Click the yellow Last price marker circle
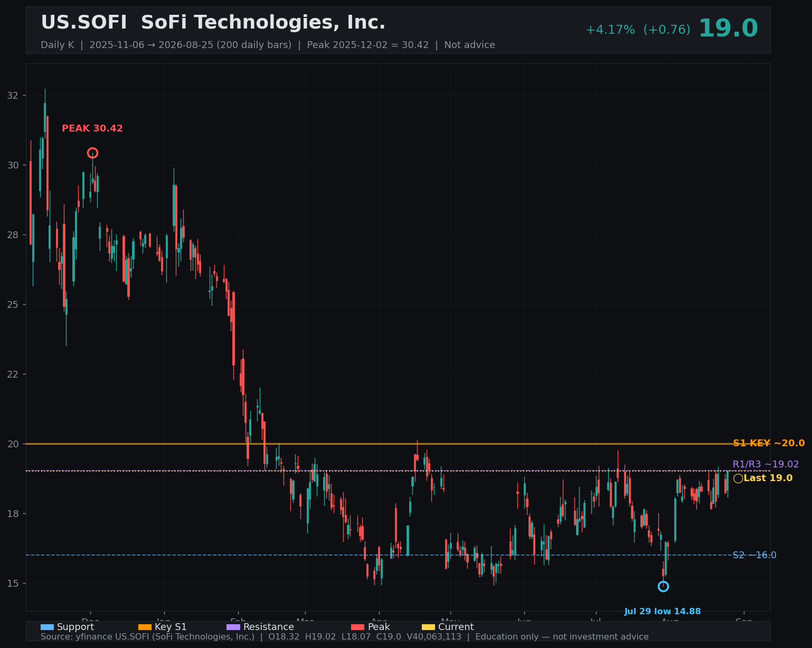This screenshot has height=648, width=812. (738, 478)
